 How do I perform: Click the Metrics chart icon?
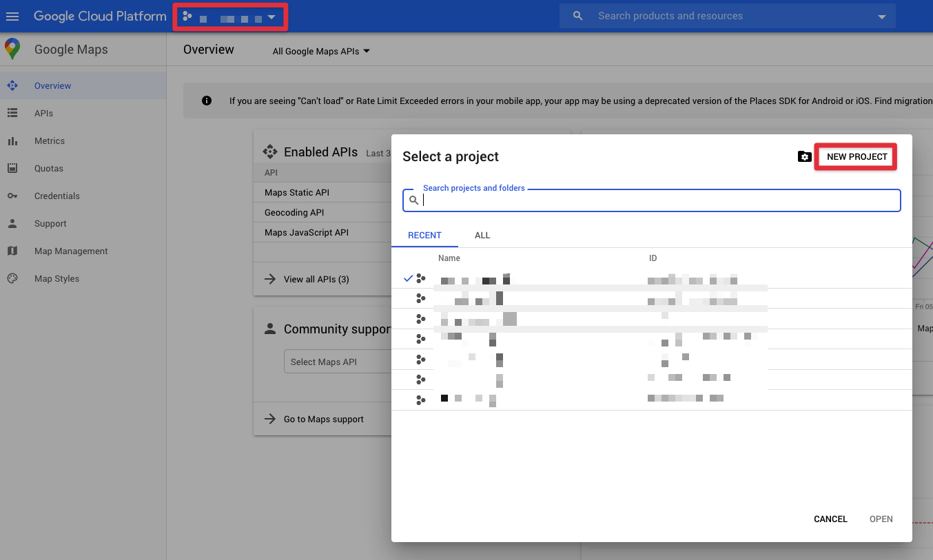12,141
